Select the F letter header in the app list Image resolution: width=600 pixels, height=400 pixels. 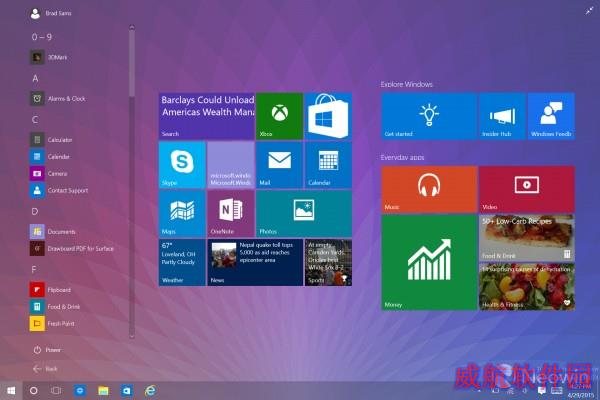tap(34, 270)
